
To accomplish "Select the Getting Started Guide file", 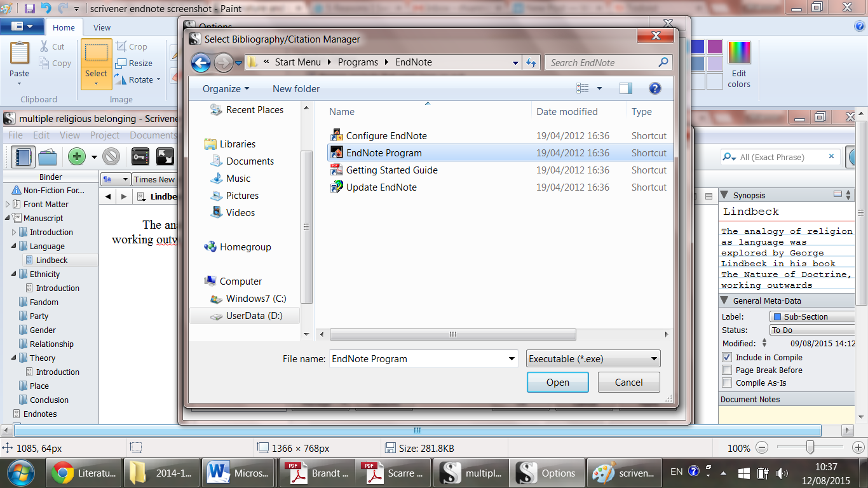I will 391,170.
